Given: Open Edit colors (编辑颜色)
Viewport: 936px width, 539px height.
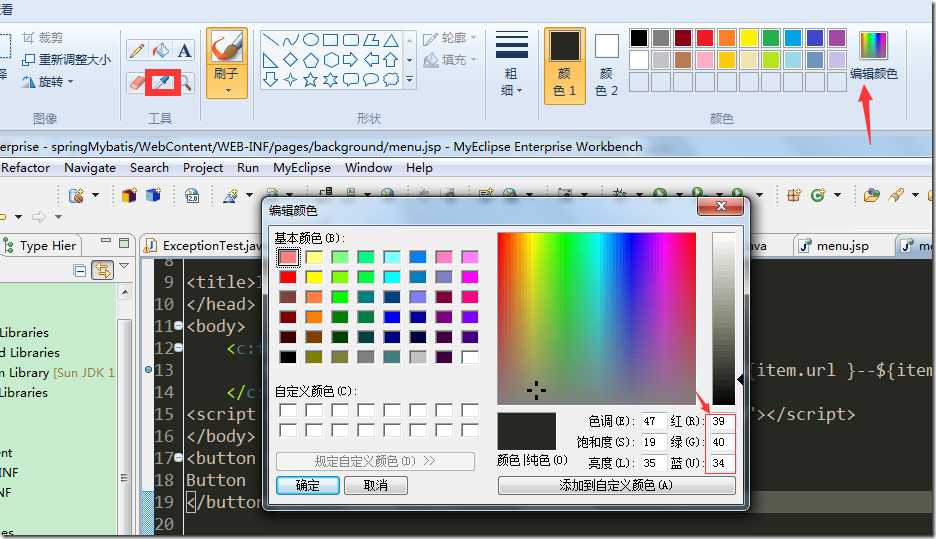Looking at the screenshot, I should pos(873,56).
